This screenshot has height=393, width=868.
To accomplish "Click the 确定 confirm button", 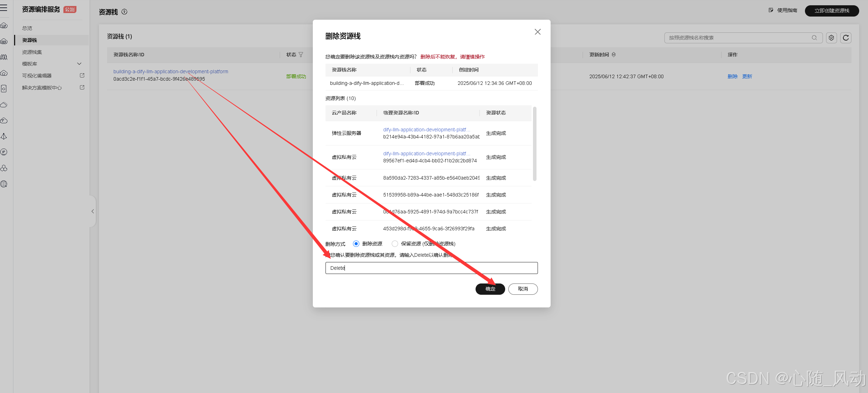I will point(490,289).
